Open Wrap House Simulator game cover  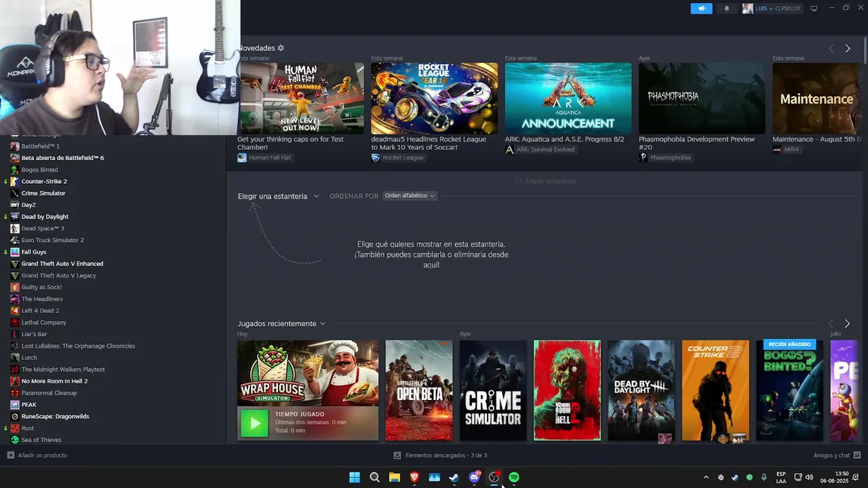click(x=308, y=373)
